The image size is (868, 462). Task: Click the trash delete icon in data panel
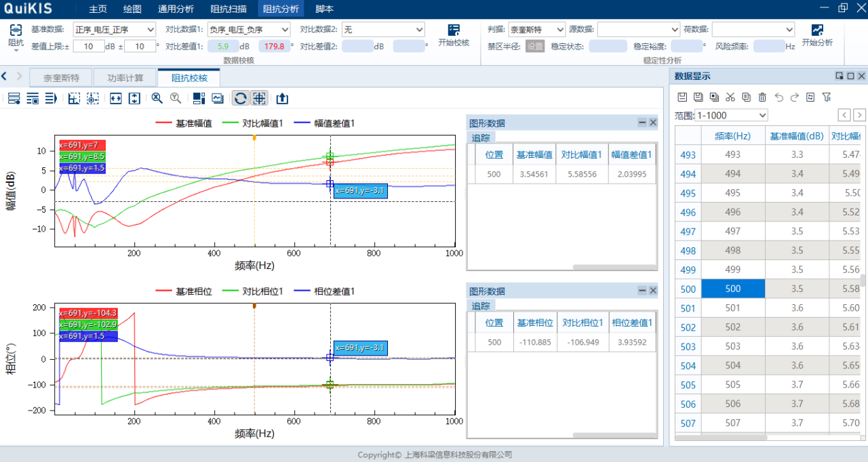tap(762, 98)
